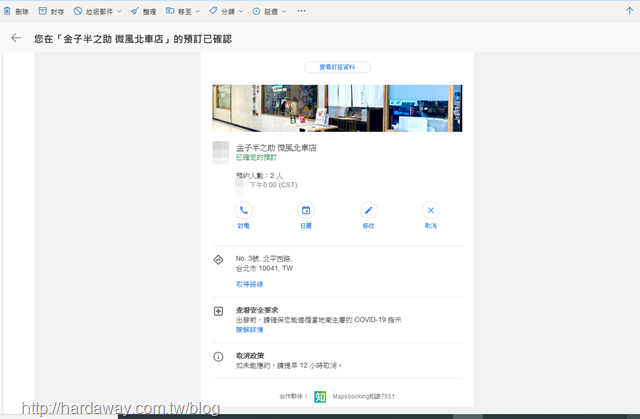This screenshot has height=419, width=640.
Task: Open the 瞭解詳情 learn more link
Action: click(x=249, y=330)
